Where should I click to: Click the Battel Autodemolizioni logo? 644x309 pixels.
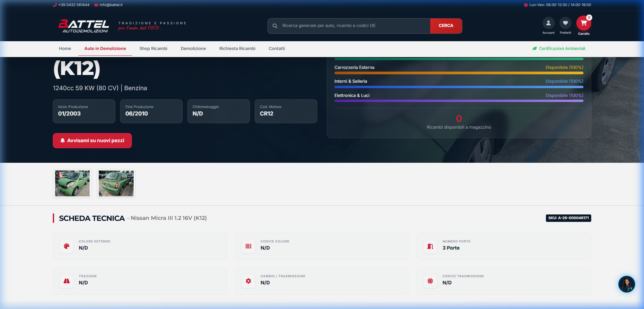[84, 26]
